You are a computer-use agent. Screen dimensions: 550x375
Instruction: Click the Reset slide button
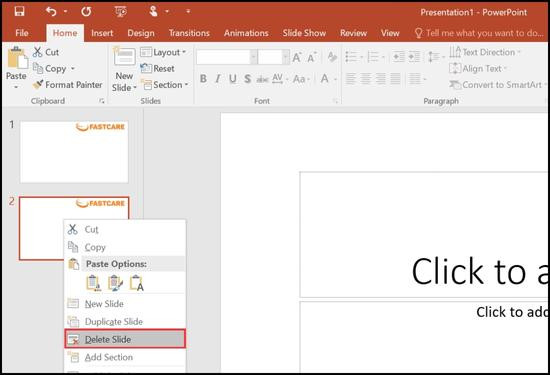point(157,68)
